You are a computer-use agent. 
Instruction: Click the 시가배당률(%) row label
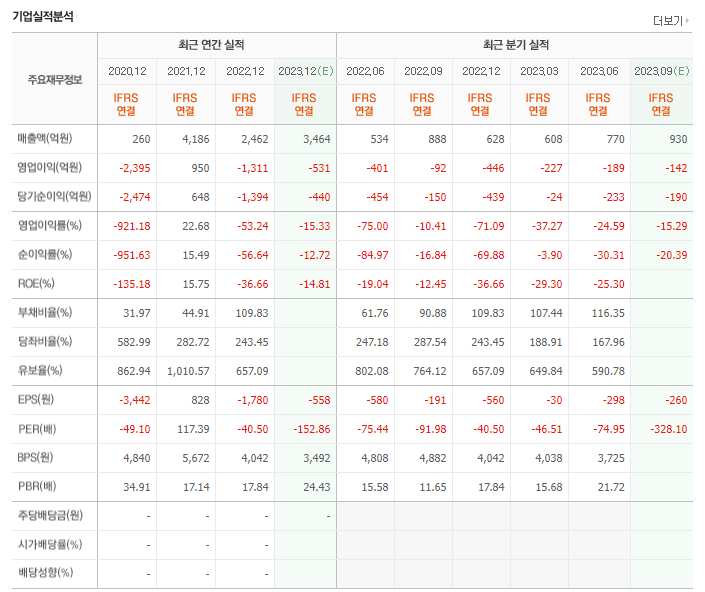coord(49,544)
